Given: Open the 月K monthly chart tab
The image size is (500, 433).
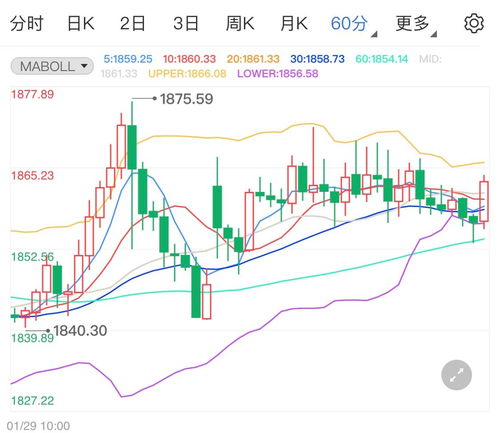Looking at the screenshot, I should click(x=294, y=24).
